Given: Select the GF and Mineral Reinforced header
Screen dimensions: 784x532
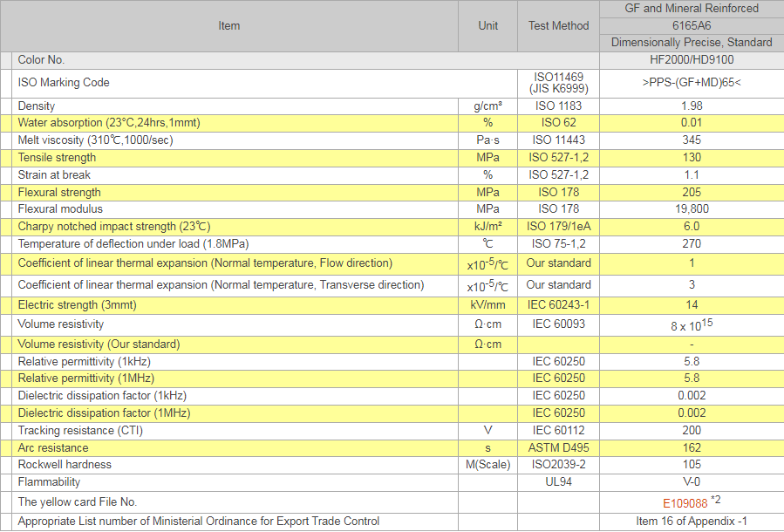Looking at the screenshot, I should pos(692,9).
